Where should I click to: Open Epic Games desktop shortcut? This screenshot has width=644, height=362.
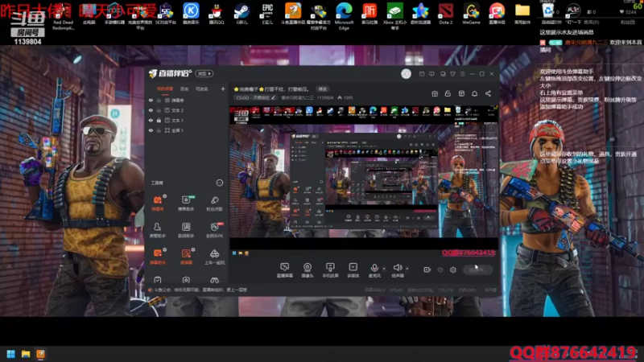click(267, 14)
